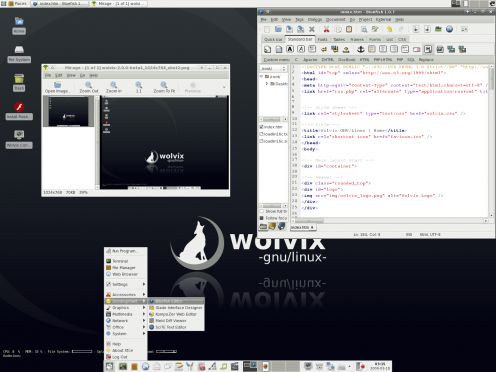Image resolution: width=496 pixels, height=372 pixels.
Task: Click the bold A icon in Bluefish HTML toolbar
Action: [x=290, y=49]
